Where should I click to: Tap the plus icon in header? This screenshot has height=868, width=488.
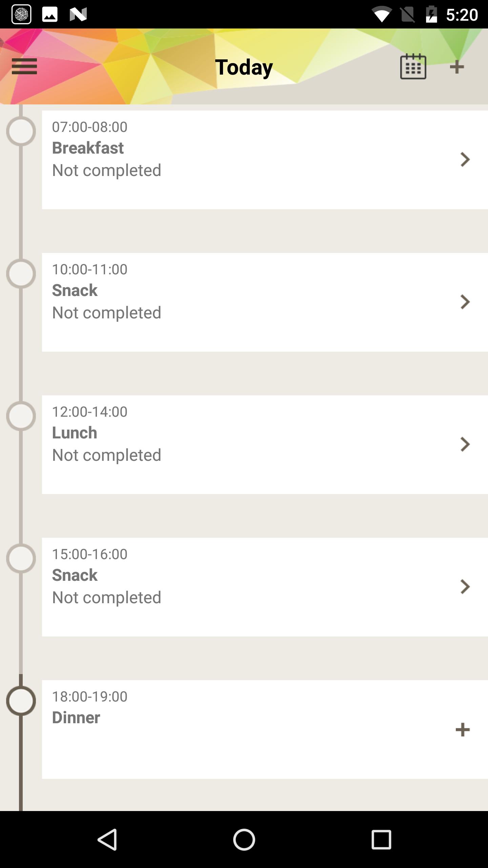[x=456, y=67]
